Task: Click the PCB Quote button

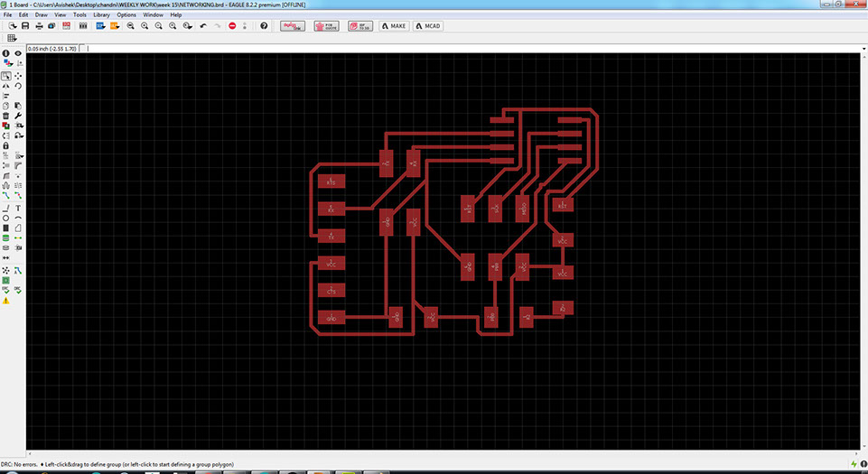Action: [327, 26]
